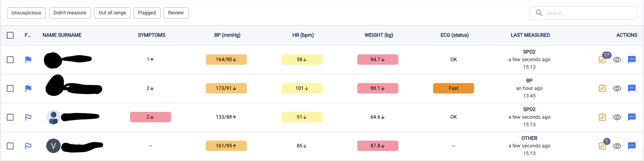Screen dimensions: 644x161
Task: Open chat message icon in second row
Action: pyautogui.click(x=632, y=88)
